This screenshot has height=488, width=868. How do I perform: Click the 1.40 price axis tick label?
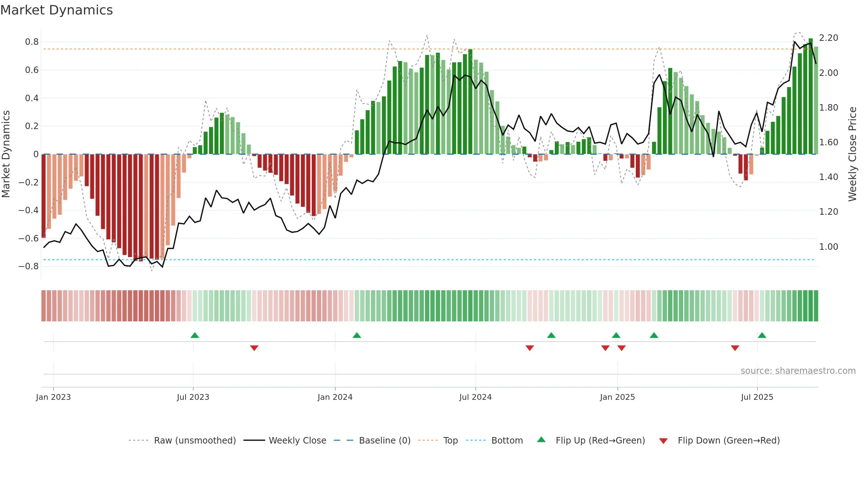(829, 177)
